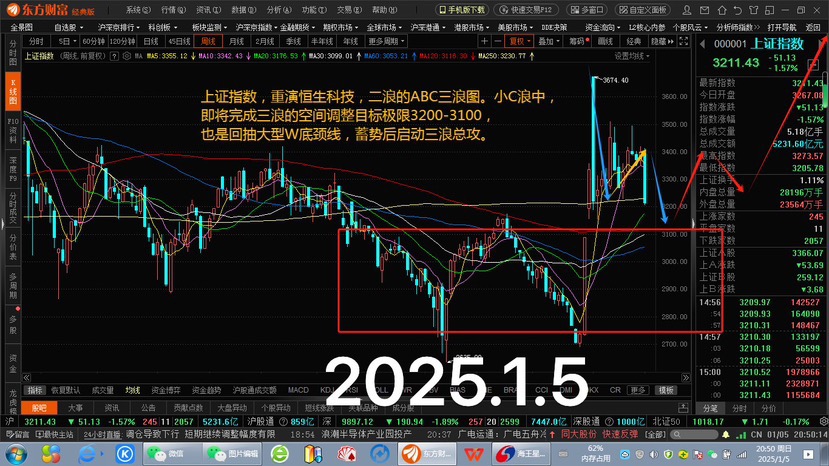The height and width of the screenshot is (466, 829).
Task: Click the fullscreen chart icon
Action: pyautogui.click(x=684, y=41)
